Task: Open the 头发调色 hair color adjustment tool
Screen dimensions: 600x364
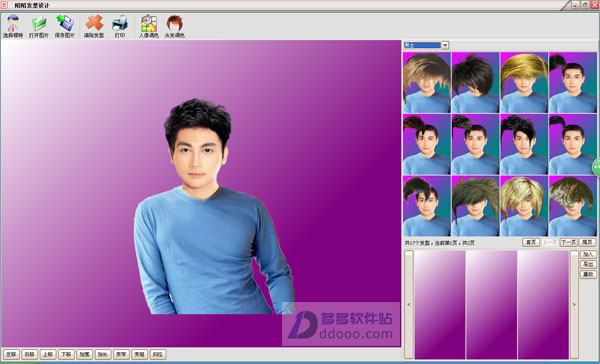Action: pos(174,26)
